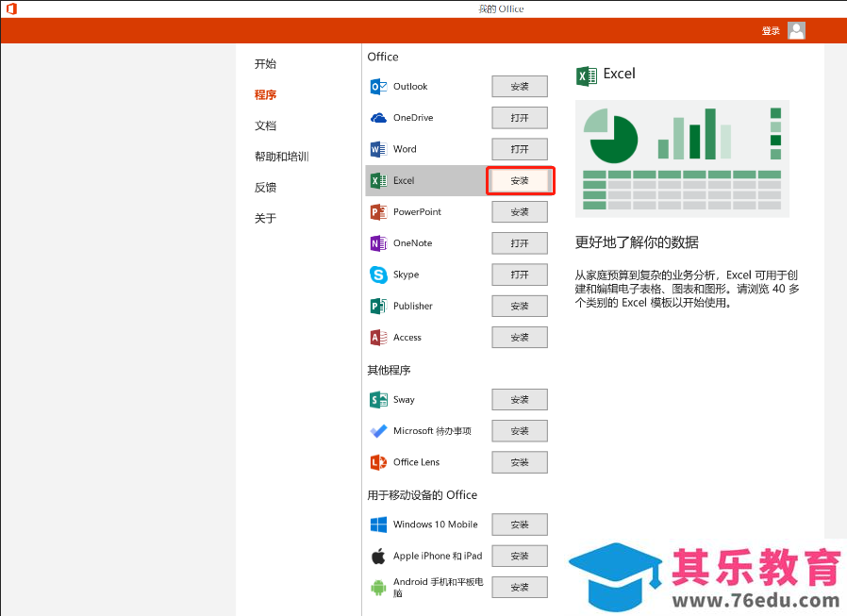Install Microsoft 待办事项 with its 安装 button
The image size is (847, 616).
(520, 431)
